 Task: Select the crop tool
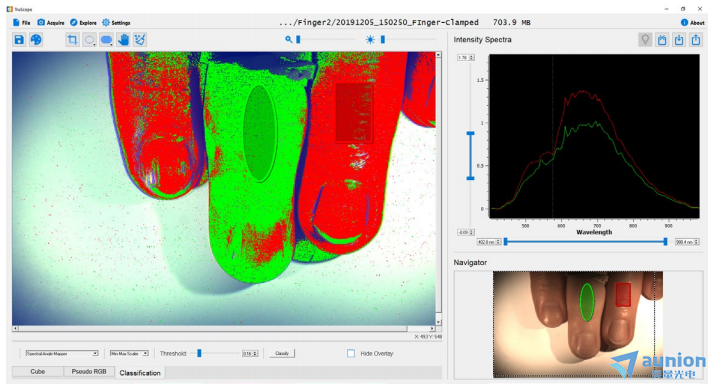pos(72,40)
